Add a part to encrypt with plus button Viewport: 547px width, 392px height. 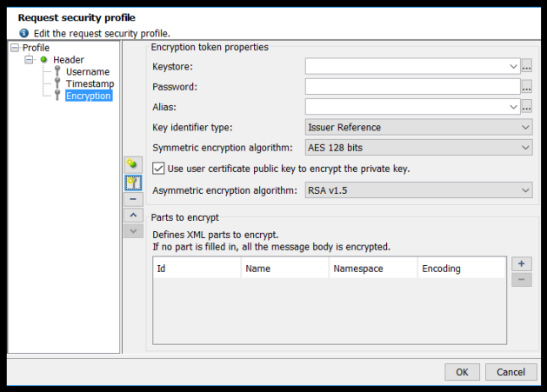coord(521,263)
